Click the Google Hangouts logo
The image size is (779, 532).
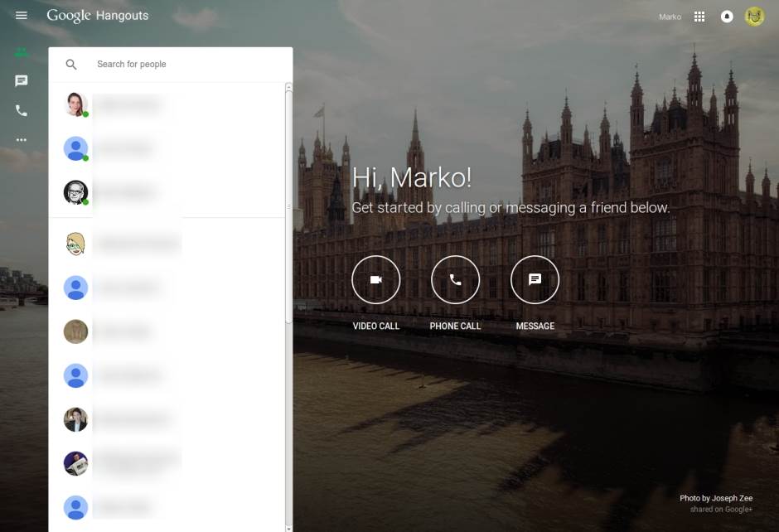[x=97, y=16]
